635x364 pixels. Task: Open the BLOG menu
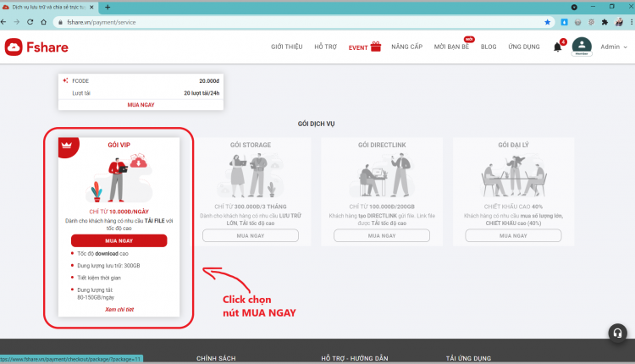(489, 47)
